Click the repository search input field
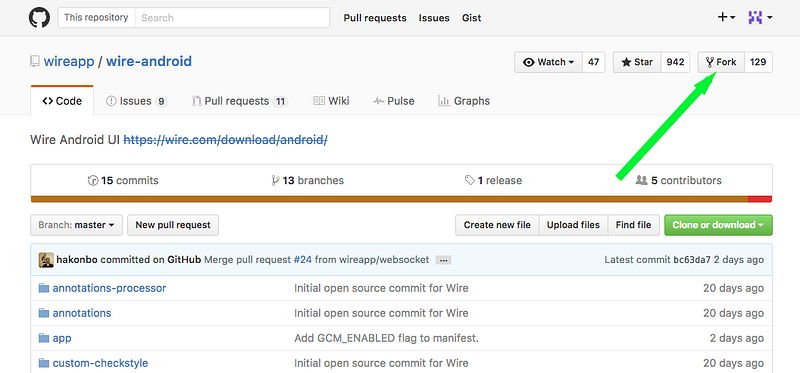Image resolution: width=800 pixels, height=373 pixels. (x=232, y=18)
